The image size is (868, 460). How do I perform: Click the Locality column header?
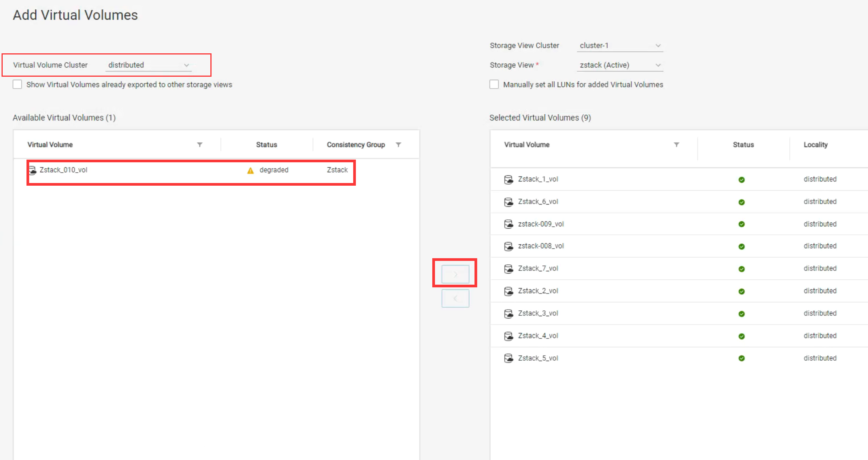coord(815,145)
